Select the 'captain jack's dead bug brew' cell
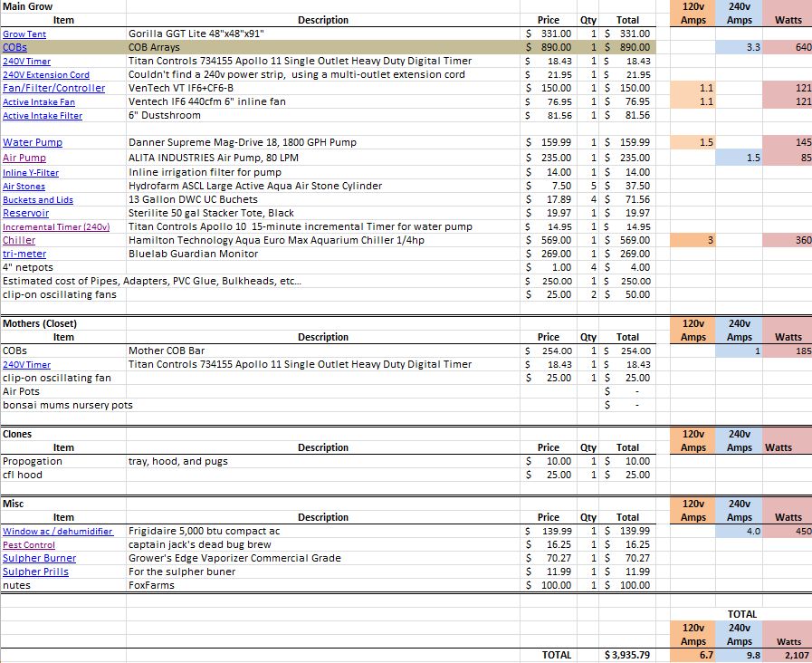Screen dimensions: 812x663 pos(323,545)
